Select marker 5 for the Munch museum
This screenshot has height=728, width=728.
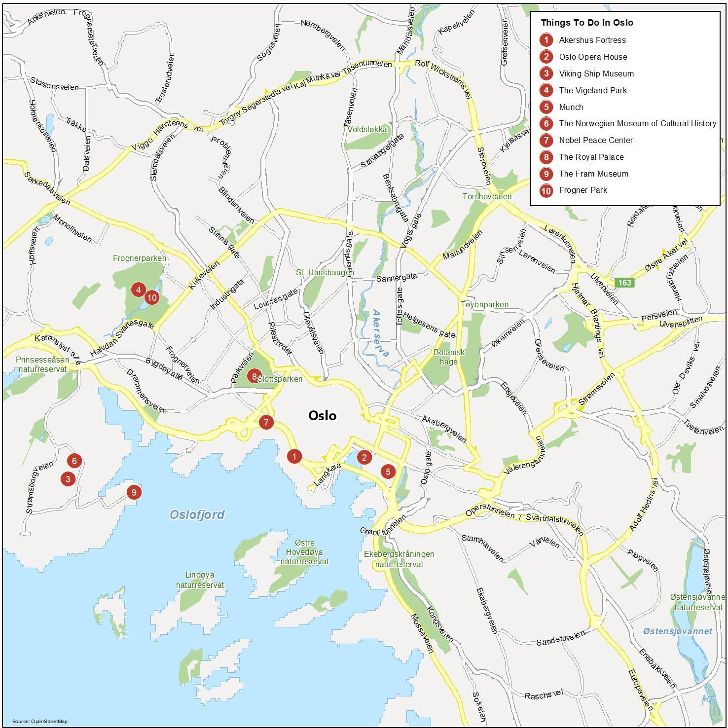[x=388, y=472]
